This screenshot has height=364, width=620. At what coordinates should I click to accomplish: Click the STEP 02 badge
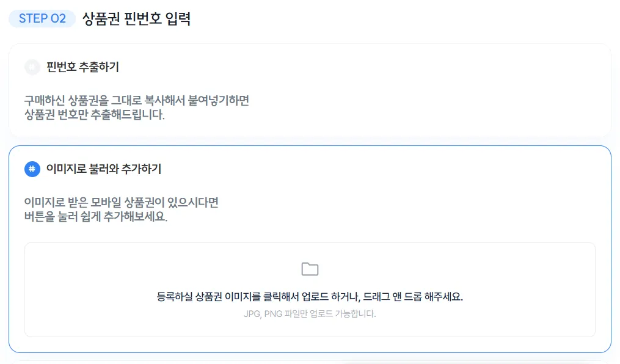point(42,19)
